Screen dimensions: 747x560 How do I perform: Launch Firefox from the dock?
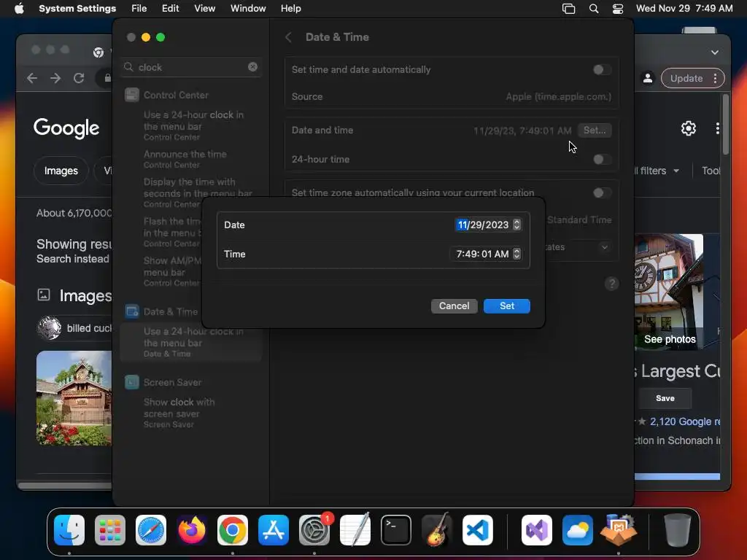[192, 530]
